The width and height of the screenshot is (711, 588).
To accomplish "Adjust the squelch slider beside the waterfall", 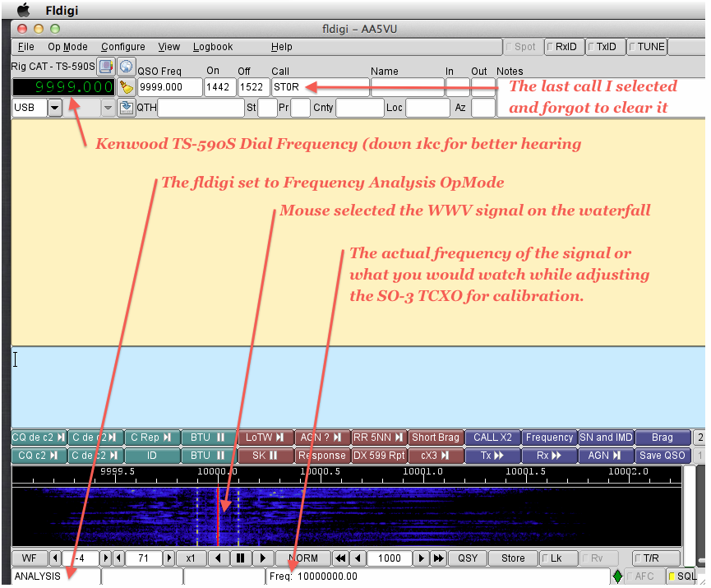I will (699, 517).
